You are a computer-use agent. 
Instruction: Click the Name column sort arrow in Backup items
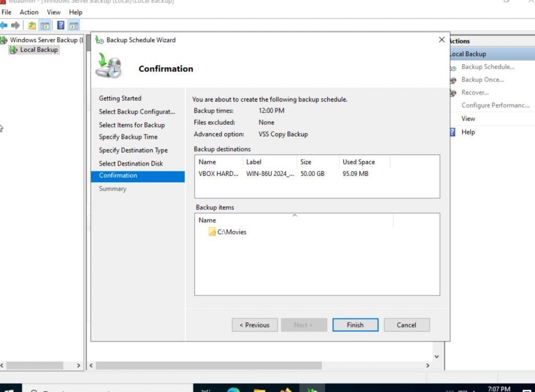point(295,214)
